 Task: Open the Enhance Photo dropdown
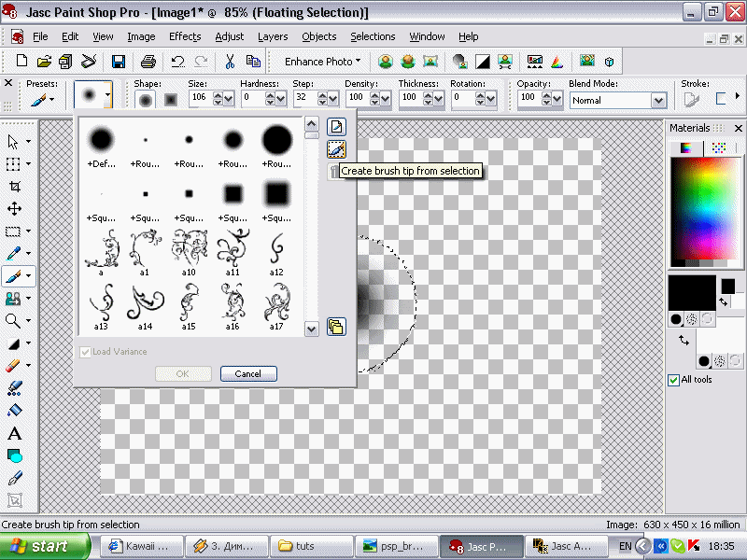tap(322, 62)
